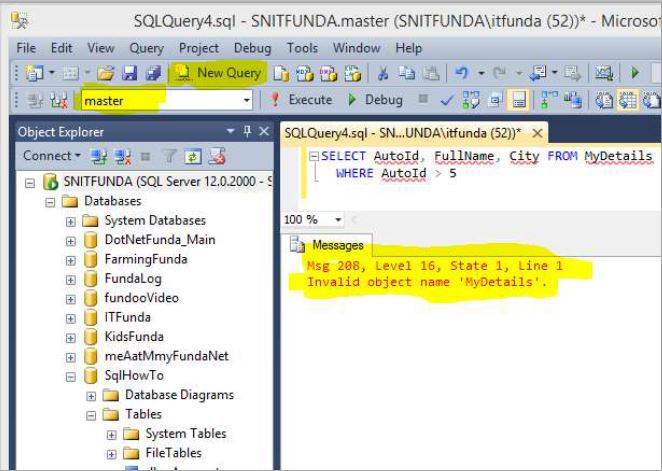Expand the ITFunda database node
This screenshot has width=662, height=471.
tap(71, 319)
